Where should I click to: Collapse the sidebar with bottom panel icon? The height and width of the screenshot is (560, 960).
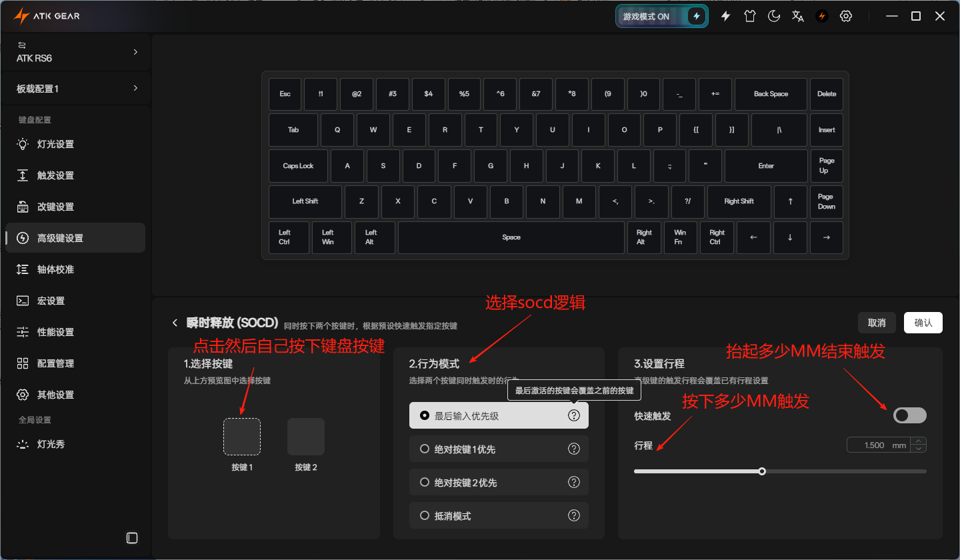point(132,537)
